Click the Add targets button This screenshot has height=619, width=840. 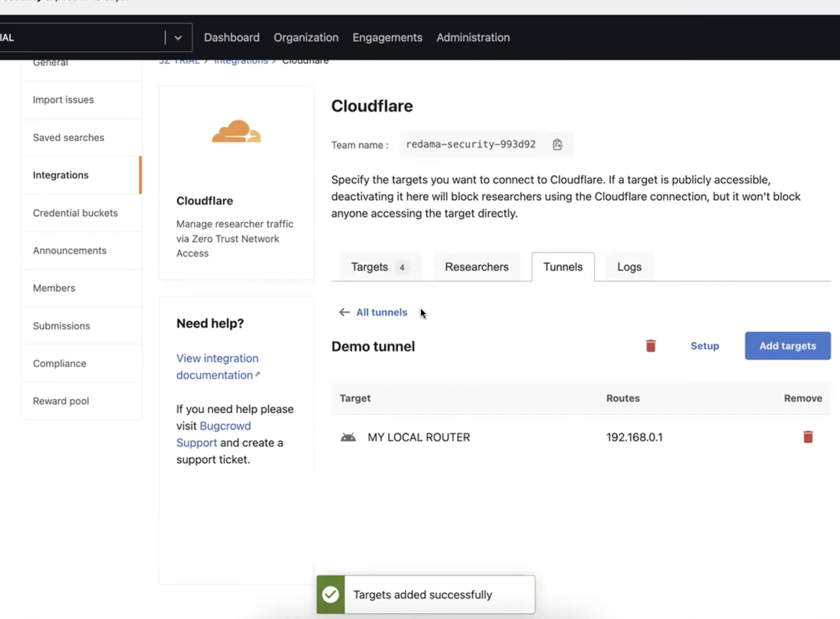787,346
